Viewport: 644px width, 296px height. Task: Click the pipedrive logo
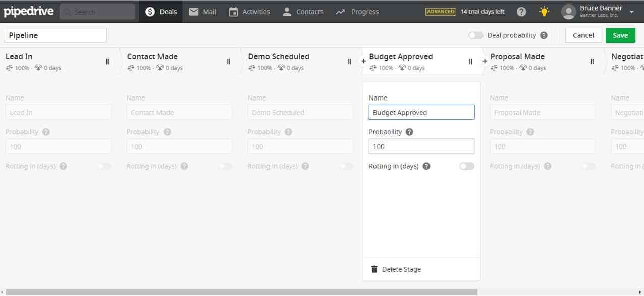(x=29, y=11)
